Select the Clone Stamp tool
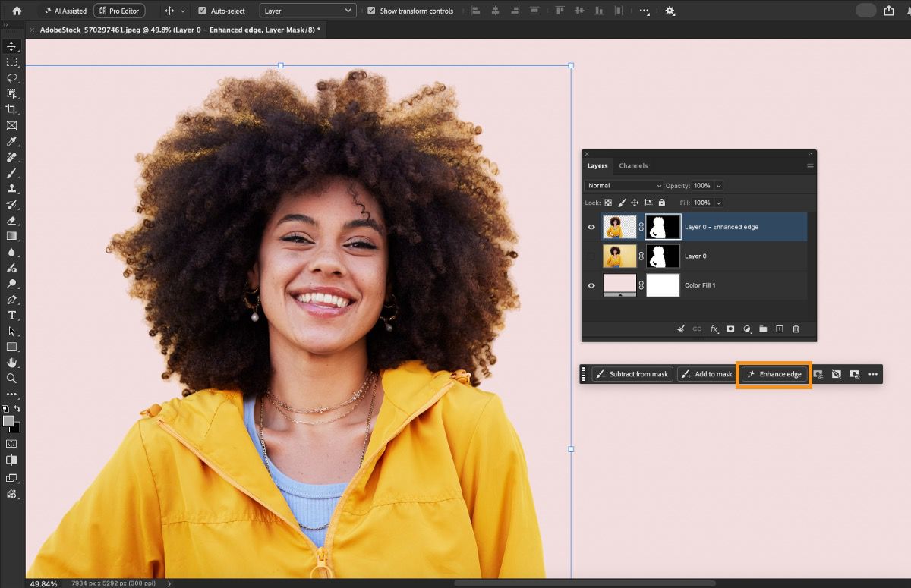Viewport: 911px width, 588px height. click(11, 189)
